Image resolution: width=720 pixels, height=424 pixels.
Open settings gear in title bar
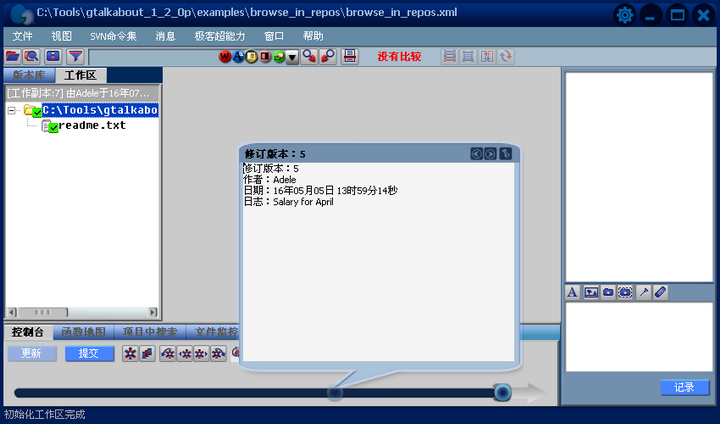[625, 15]
